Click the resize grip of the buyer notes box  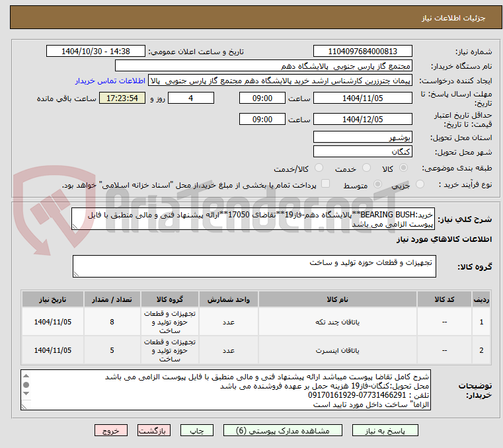(24, 406)
